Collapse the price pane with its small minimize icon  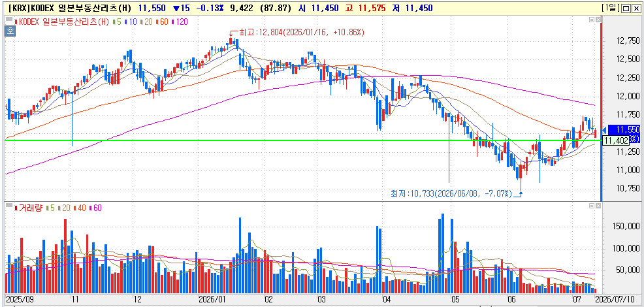[x=592, y=20]
